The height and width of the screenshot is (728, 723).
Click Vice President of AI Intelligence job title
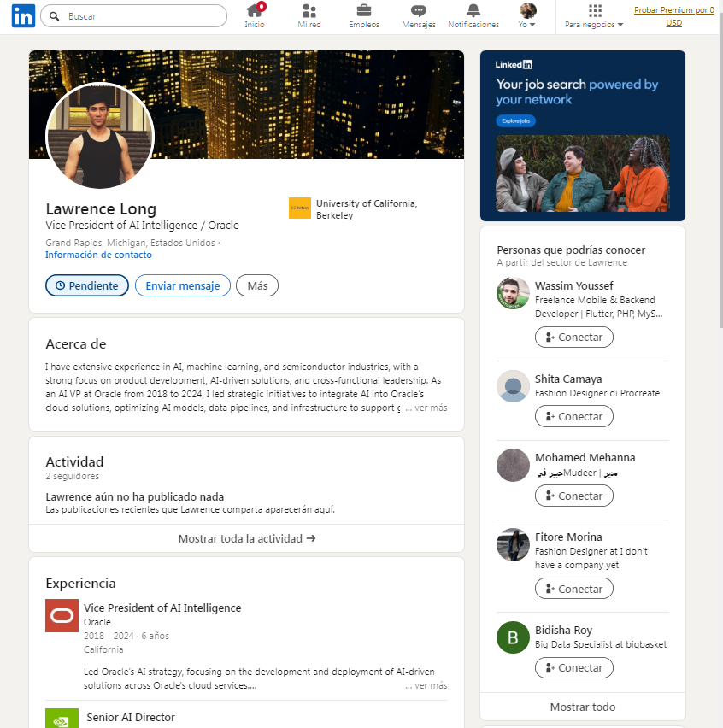pyautogui.click(x=162, y=608)
